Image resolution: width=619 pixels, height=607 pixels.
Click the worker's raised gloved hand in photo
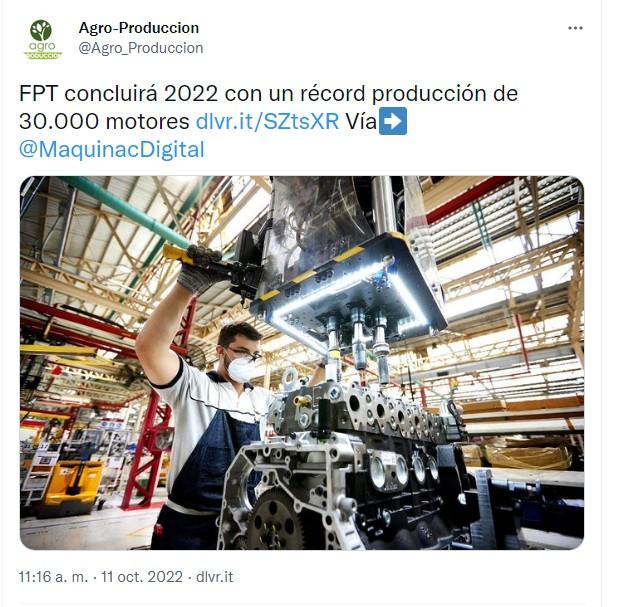200,270
